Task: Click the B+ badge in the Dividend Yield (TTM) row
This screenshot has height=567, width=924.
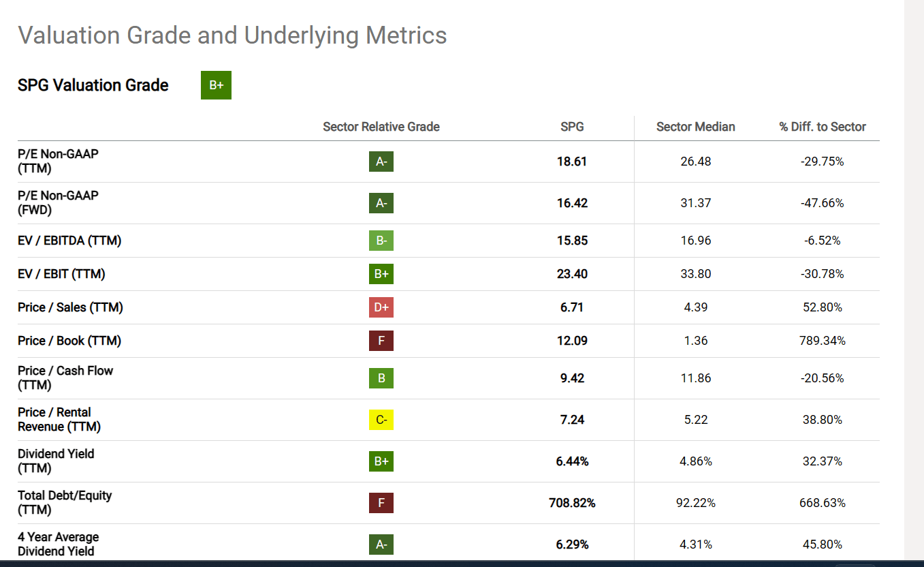Action: (381, 461)
